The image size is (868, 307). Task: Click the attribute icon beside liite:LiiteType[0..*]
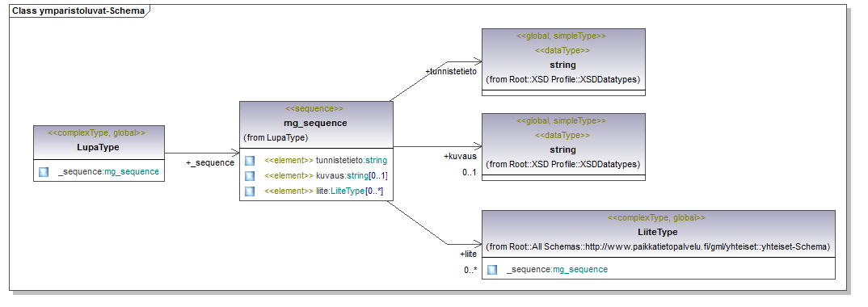click(250, 191)
